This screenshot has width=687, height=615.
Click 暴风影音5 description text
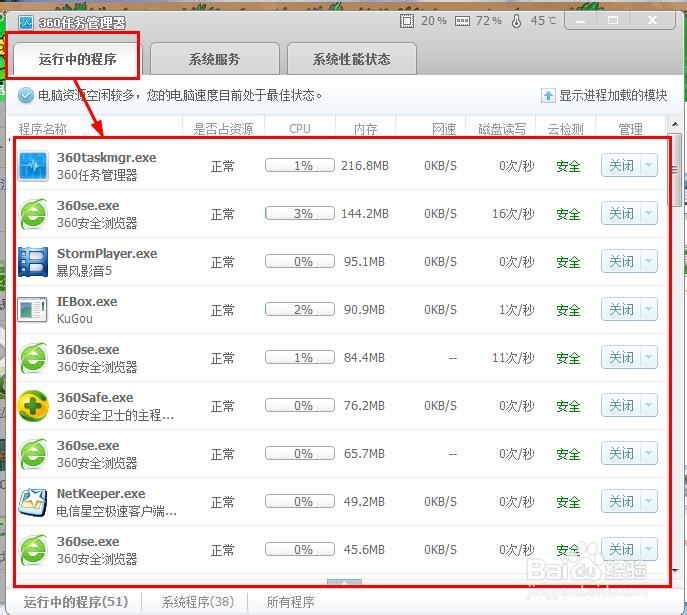[x=84, y=271]
